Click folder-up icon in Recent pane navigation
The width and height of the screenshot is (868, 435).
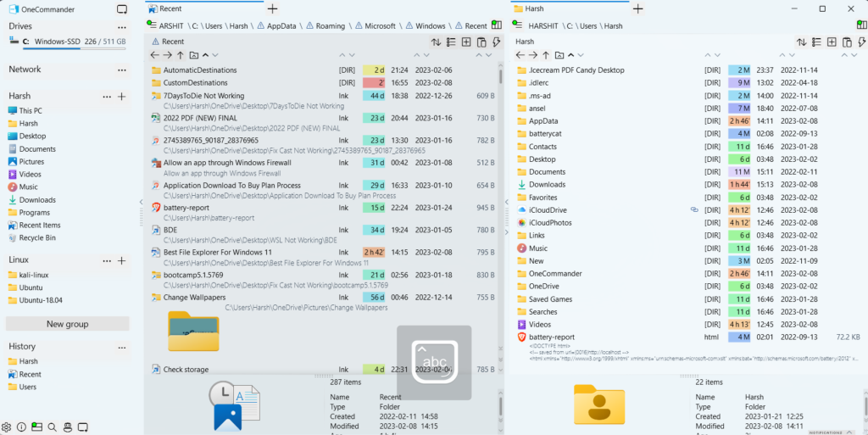pyautogui.click(x=194, y=55)
